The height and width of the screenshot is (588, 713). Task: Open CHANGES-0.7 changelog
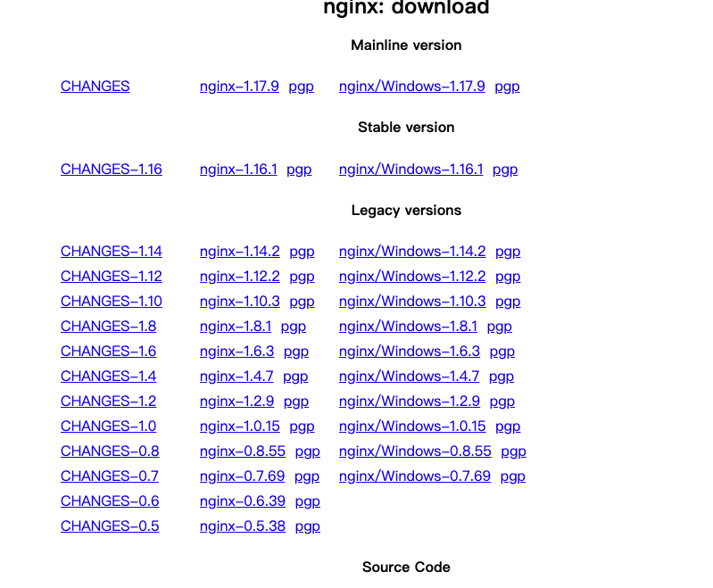110,476
